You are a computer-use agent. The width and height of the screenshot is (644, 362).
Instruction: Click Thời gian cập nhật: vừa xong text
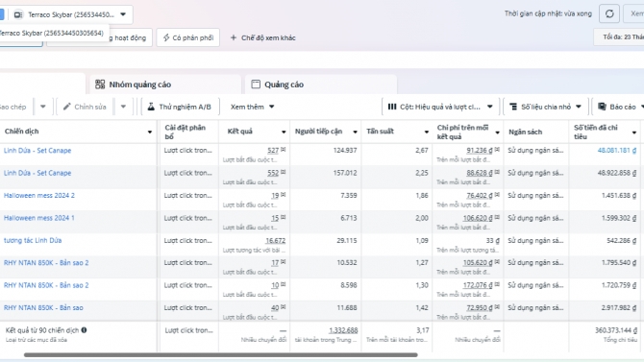548,13
